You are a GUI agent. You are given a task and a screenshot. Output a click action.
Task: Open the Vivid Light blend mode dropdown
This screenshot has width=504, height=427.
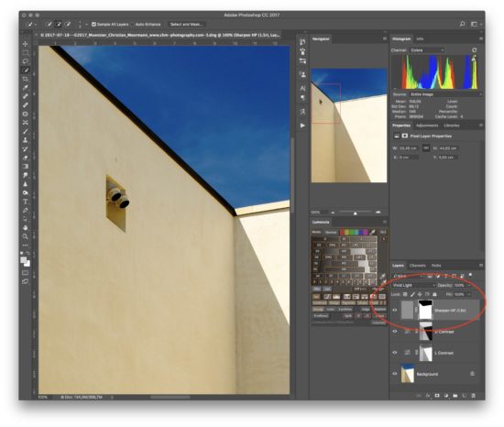pyautogui.click(x=413, y=285)
